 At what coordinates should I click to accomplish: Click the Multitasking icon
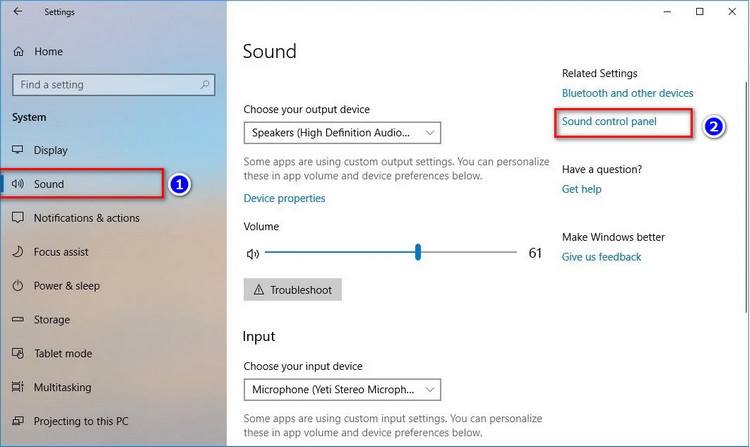coord(18,387)
